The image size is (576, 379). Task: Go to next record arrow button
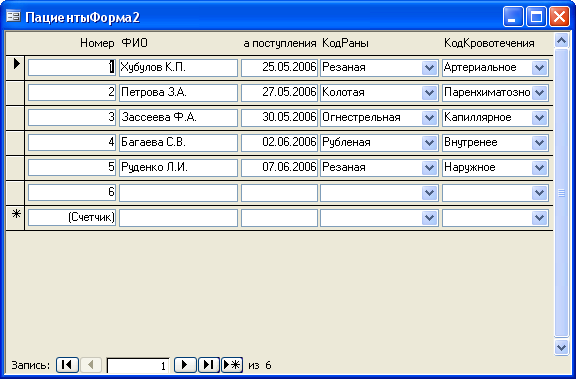[185, 365]
